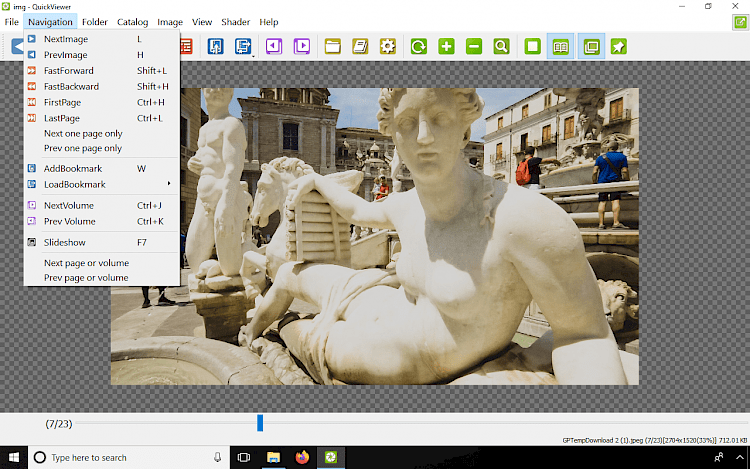Screen dimensions: 750x469
Task: Click QuickViewer taskbar icon
Action: [x=331, y=458]
